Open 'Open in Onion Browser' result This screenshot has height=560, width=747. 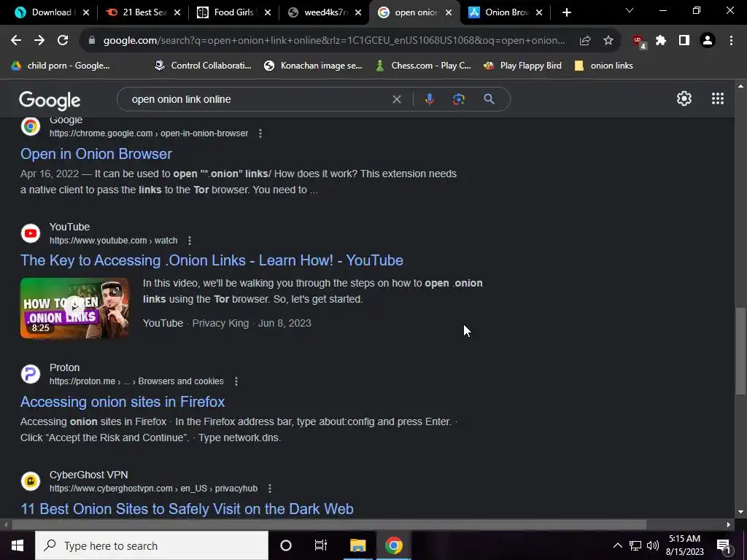[96, 154]
